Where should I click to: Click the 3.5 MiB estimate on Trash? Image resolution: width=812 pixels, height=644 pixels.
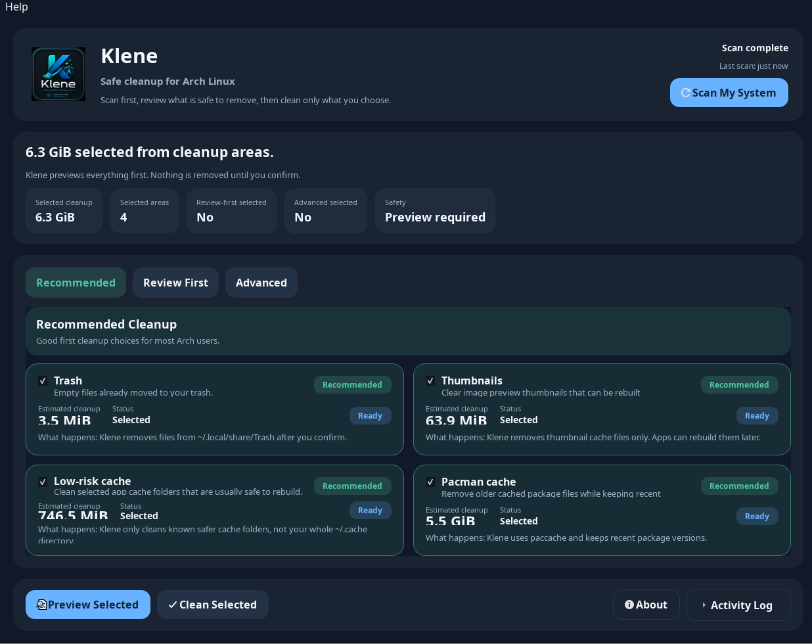tap(64, 420)
